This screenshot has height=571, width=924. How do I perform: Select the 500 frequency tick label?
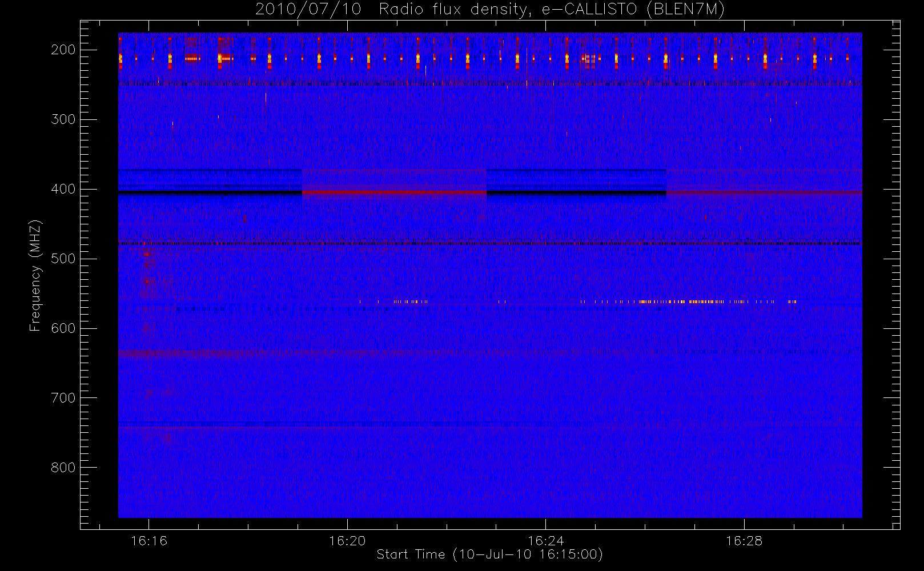click(x=63, y=259)
